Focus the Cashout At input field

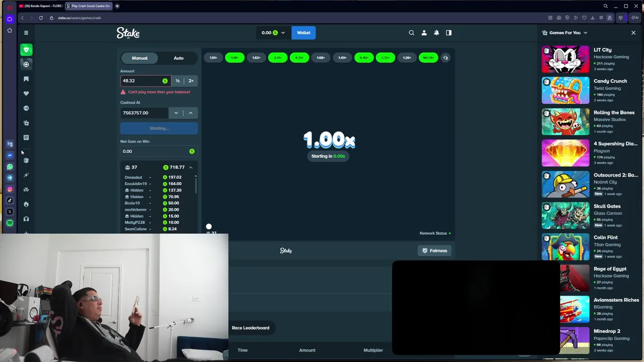(145, 113)
